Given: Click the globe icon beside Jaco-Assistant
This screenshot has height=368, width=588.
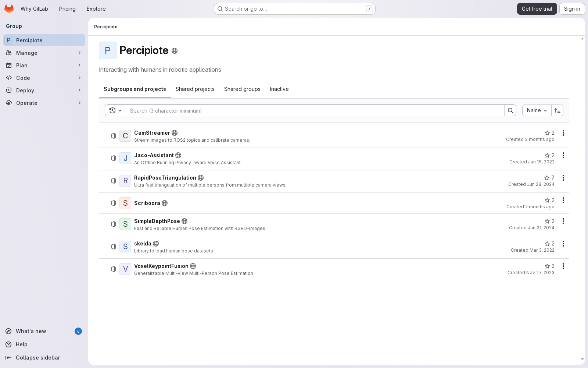Looking at the screenshot, I should point(178,155).
